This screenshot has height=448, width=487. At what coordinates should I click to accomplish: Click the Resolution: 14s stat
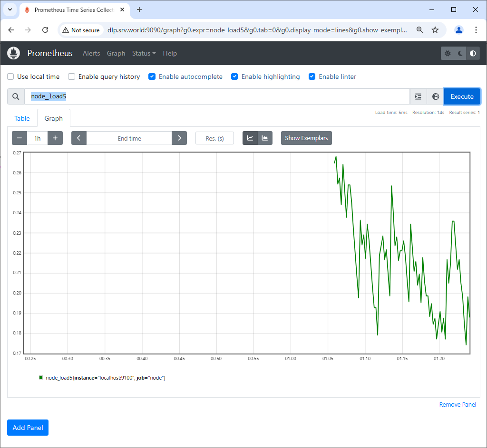[x=428, y=112]
